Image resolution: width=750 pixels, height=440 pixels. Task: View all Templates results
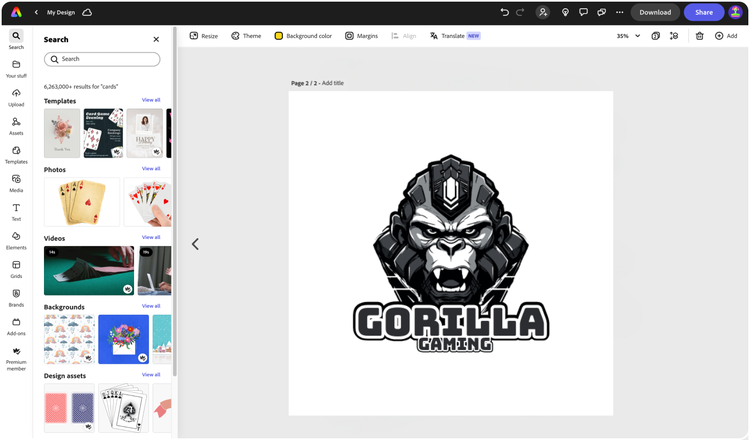(x=151, y=100)
